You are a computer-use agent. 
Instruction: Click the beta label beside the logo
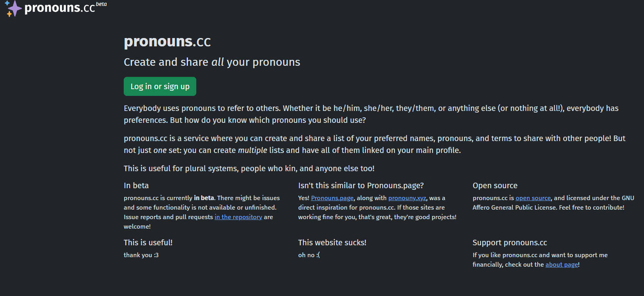click(x=102, y=4)
